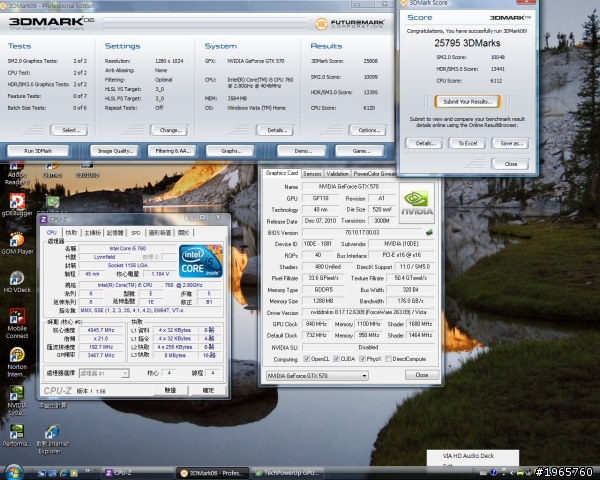Click the help icon in system tray
The height and width of the screenshot is (480, 600).
coord(493,473)
